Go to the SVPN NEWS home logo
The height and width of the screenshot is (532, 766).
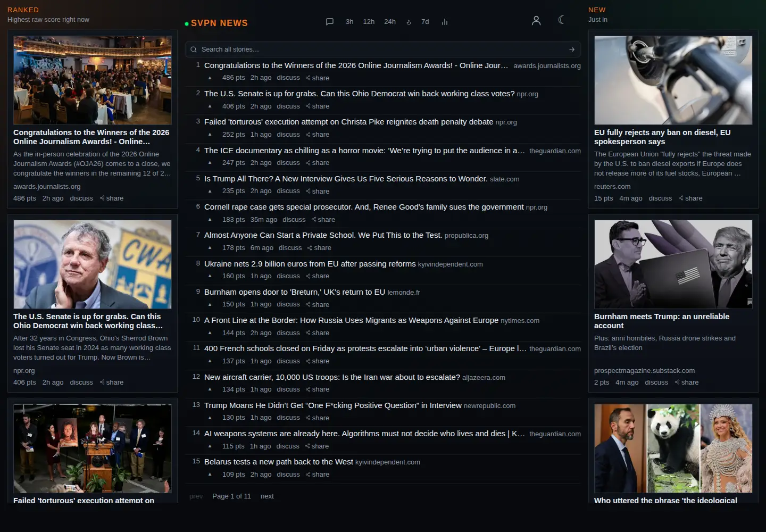[x=216, y=23]
